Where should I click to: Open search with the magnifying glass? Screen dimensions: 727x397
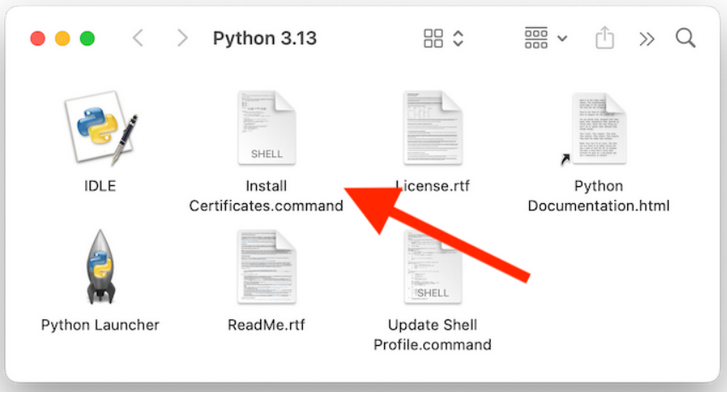point(685,38)
